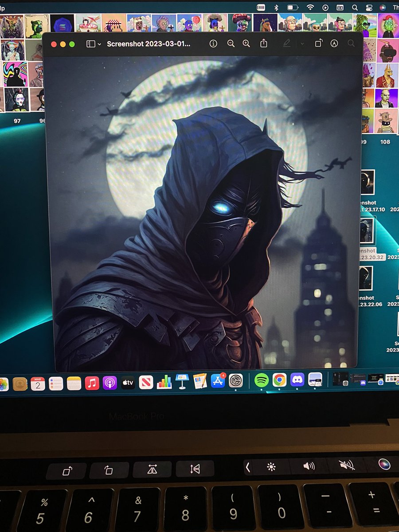Show the image Inspector info button
This screenshot has width=399, height=532.
pyautogui.click(x=213, y=43)
